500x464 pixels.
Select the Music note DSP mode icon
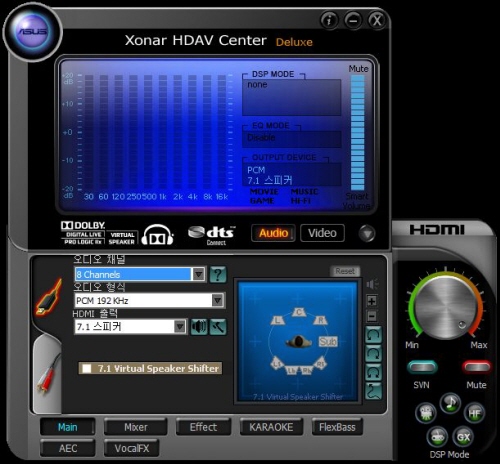(x=450, y=403)
